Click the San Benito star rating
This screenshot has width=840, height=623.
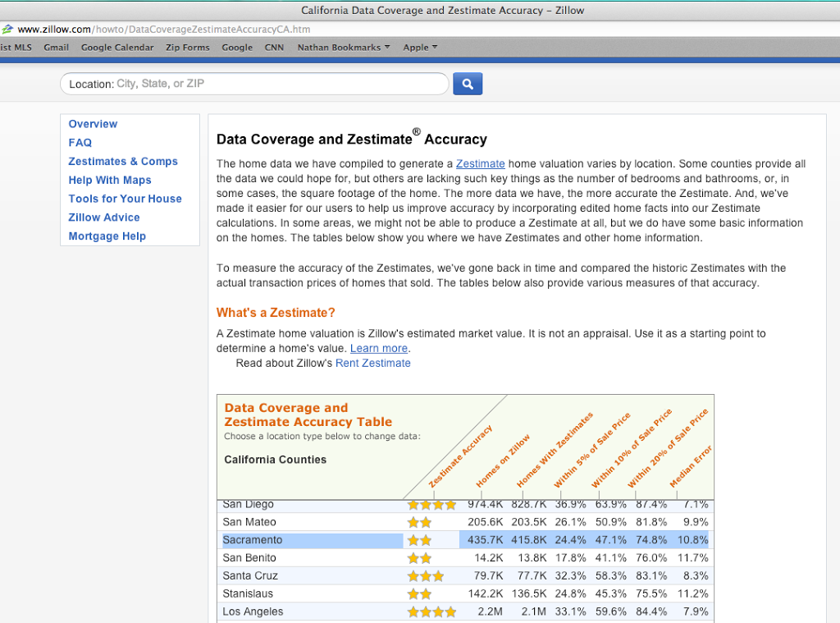pos(419,558)
